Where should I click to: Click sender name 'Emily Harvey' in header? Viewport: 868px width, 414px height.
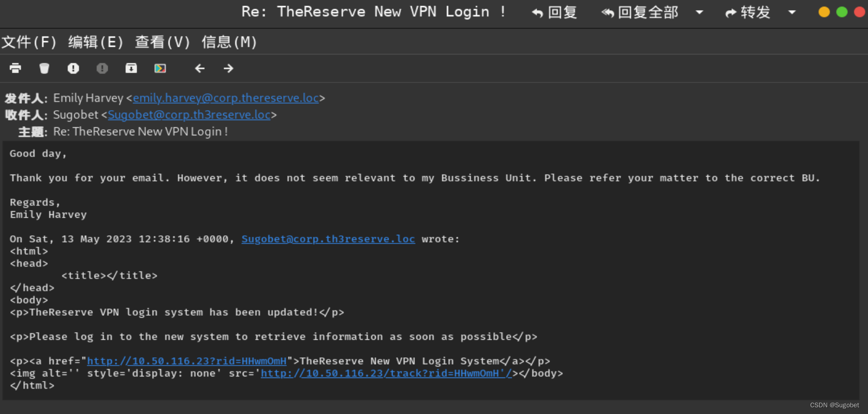coord(88,98)
